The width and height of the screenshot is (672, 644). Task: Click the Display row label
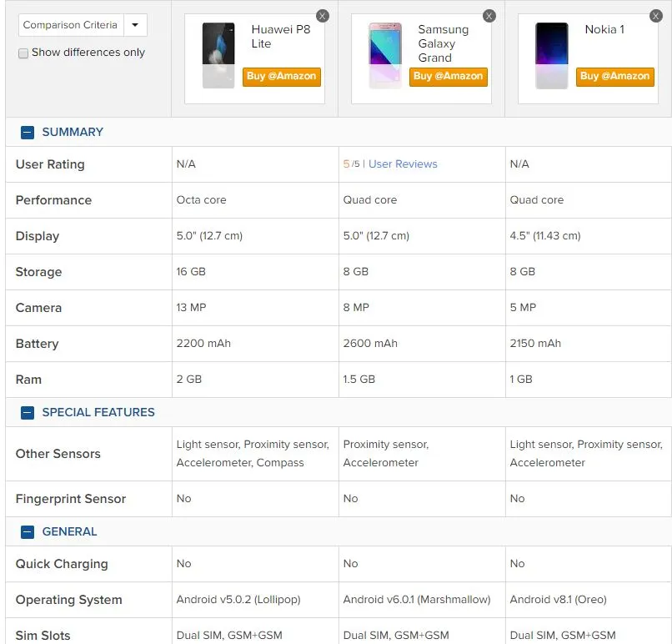(38, 236)
